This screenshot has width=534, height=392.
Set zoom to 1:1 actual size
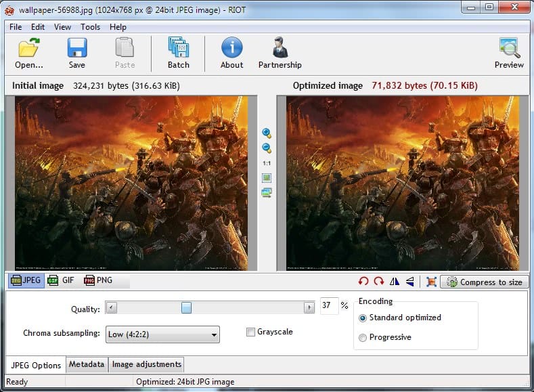pos(267,163)
